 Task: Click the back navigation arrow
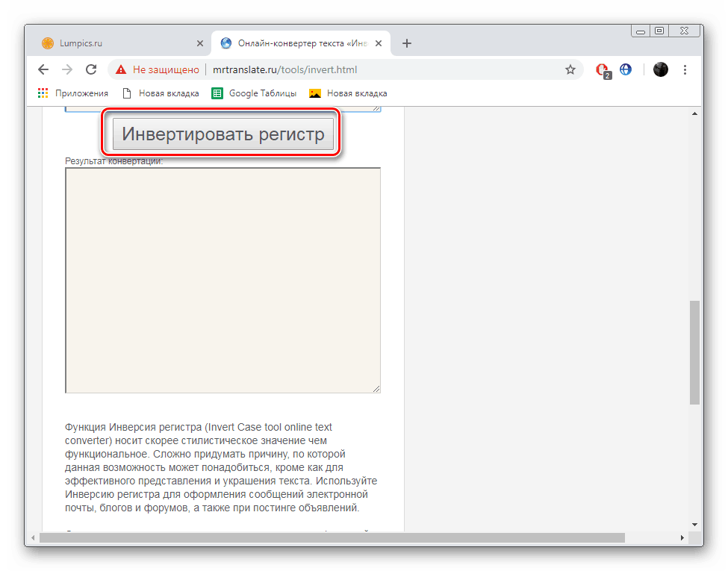[x=43, y=69]
